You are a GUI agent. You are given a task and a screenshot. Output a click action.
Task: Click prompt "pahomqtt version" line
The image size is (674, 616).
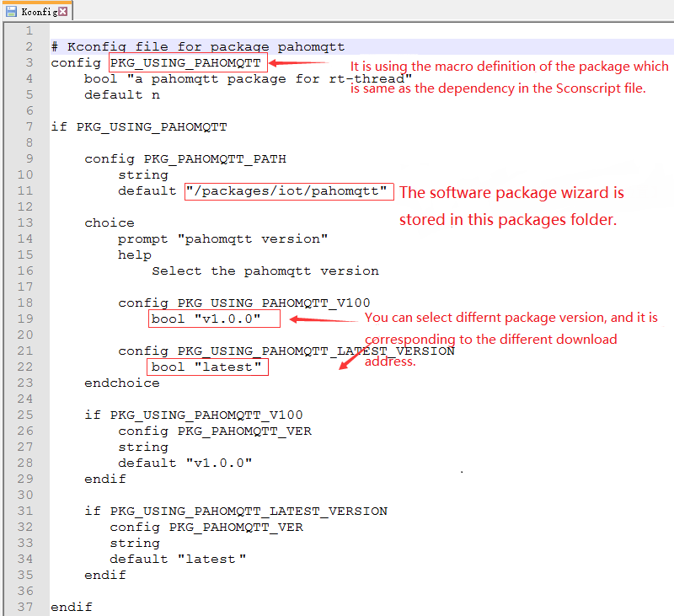pyautogui.click(x=222, y=238)
